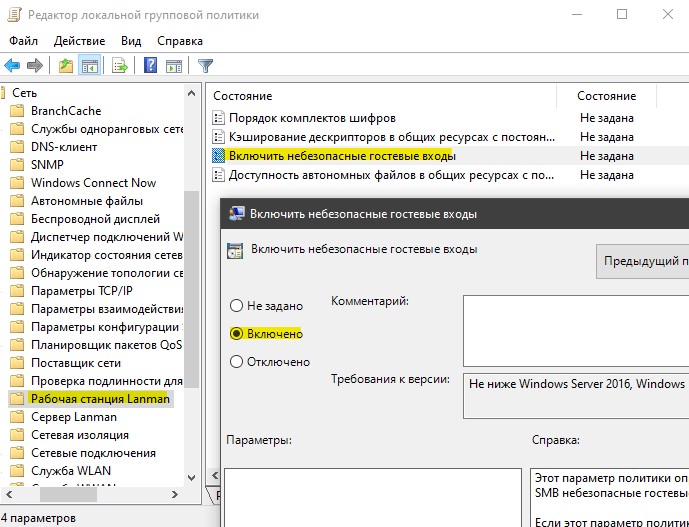This screenshot has width=689, height=527.
Task: Select Параметры конфигурации tree item
Action: click(107, 327)
